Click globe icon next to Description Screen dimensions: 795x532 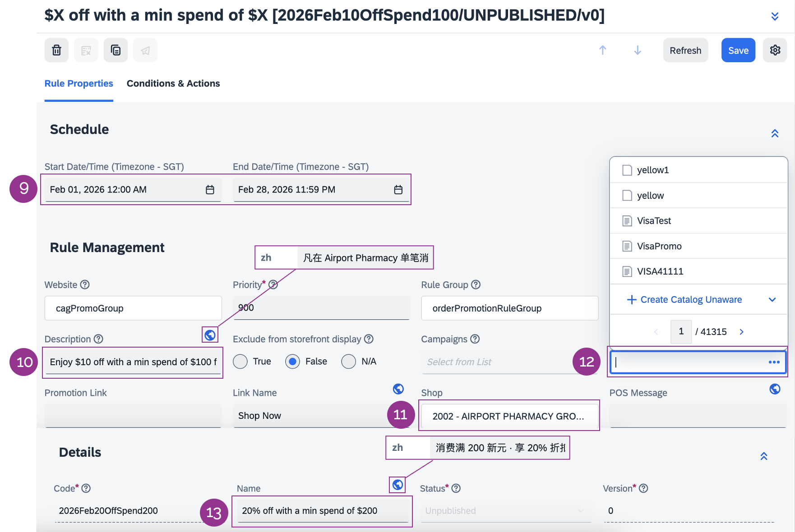click(210, 335)
